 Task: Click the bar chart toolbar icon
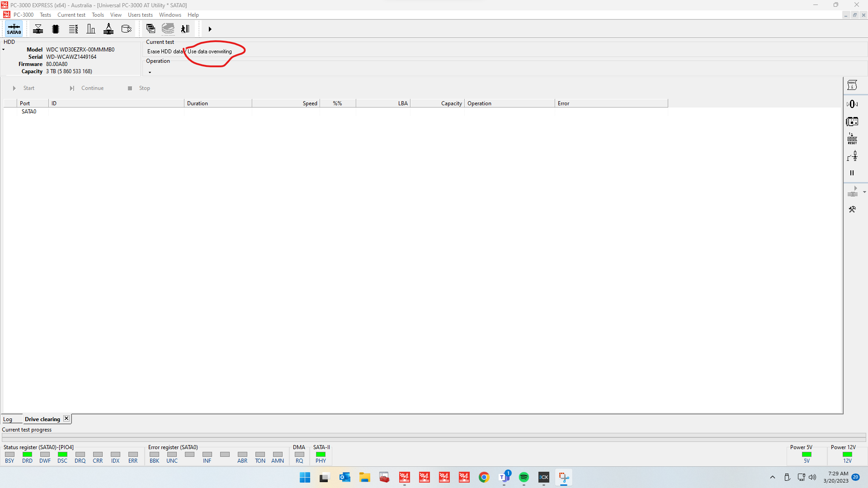pos(91,29)
